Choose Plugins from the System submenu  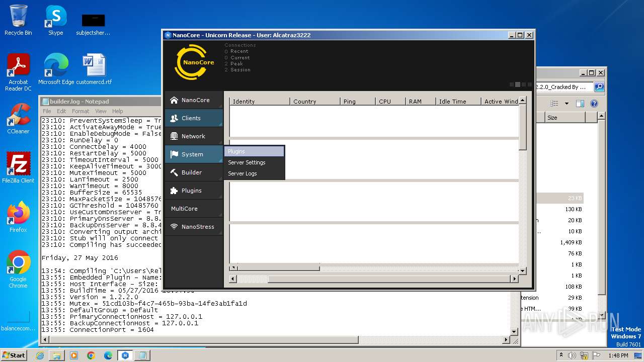[255, 151]
